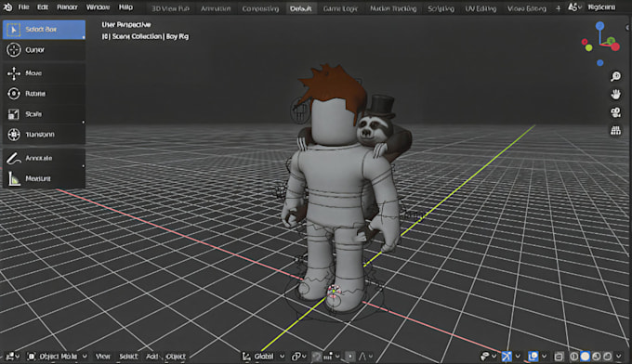The height and width of the screenshot is (364, 632).
Task: Switch to solid viewport shading
Action: coord(585,357)
